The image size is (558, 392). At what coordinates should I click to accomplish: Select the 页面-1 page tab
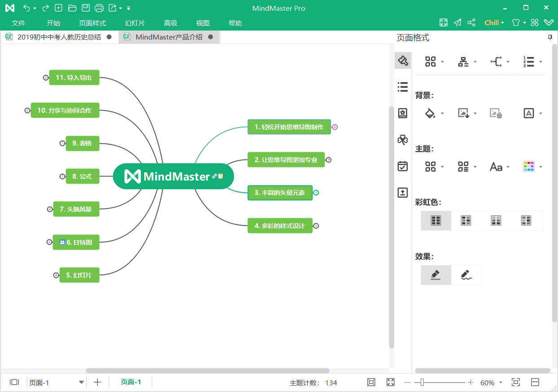tap(131, 382)
